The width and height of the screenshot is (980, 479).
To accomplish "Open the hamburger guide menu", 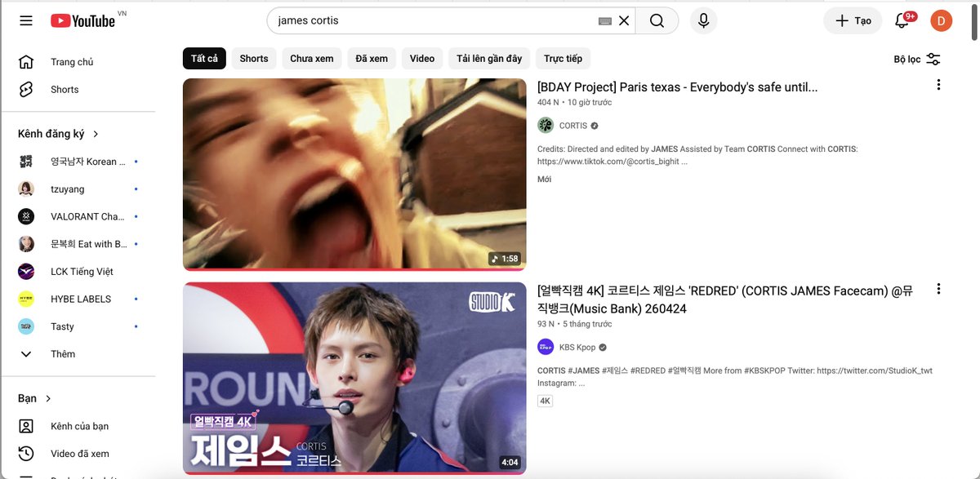I will click(x=26, y=20).
